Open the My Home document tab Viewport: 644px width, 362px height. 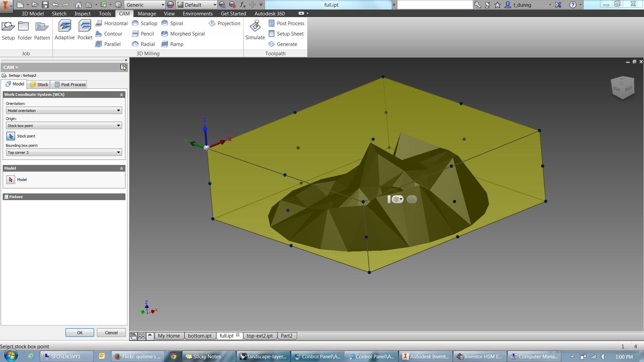point(169,336)
